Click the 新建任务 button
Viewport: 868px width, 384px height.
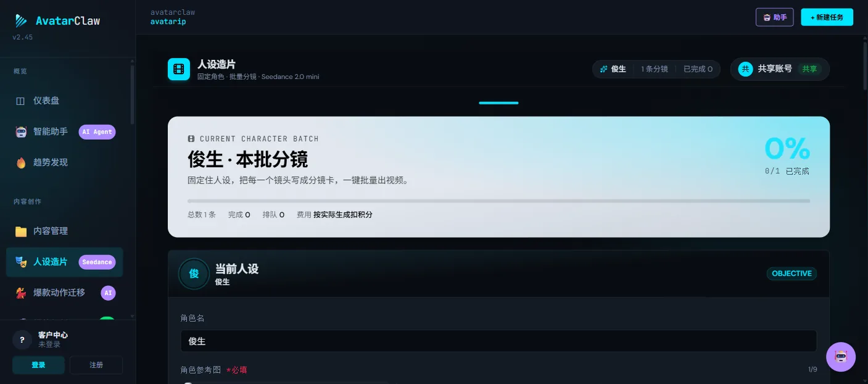827,17
